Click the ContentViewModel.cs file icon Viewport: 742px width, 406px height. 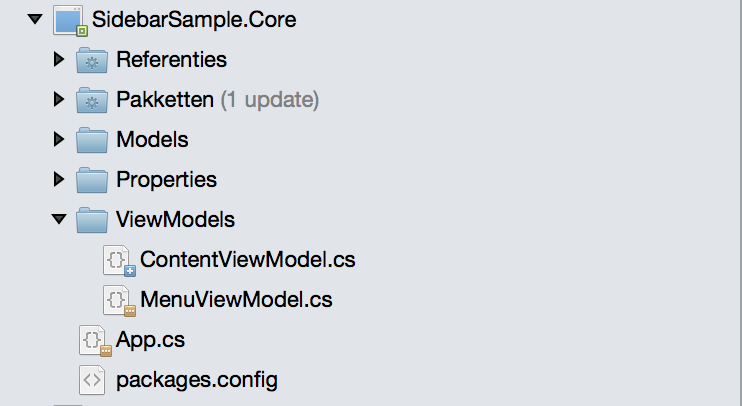pos(119,261)
